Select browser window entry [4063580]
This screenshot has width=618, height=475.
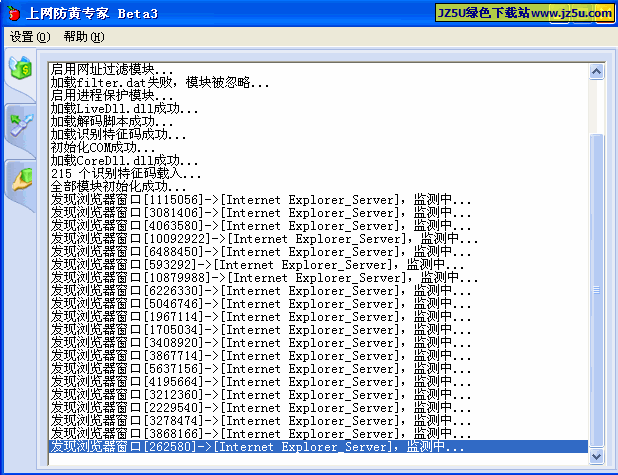click(318, 225)
